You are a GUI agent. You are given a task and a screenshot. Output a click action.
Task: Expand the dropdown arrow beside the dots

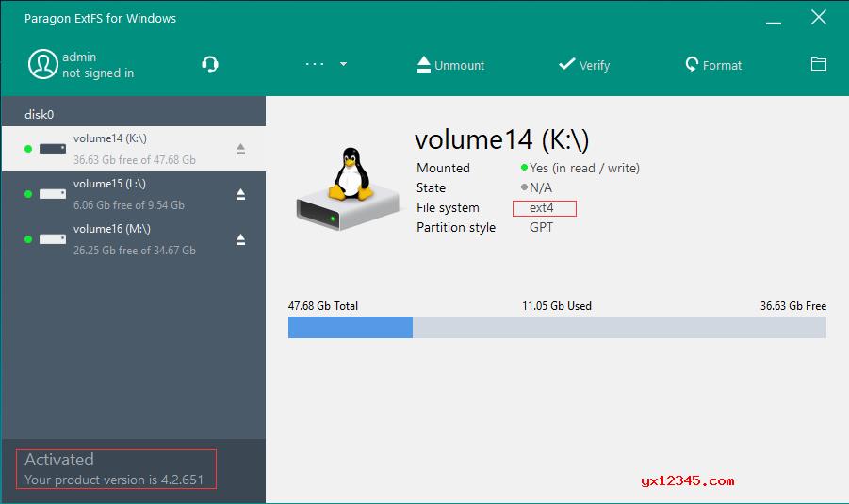(343, 64)
